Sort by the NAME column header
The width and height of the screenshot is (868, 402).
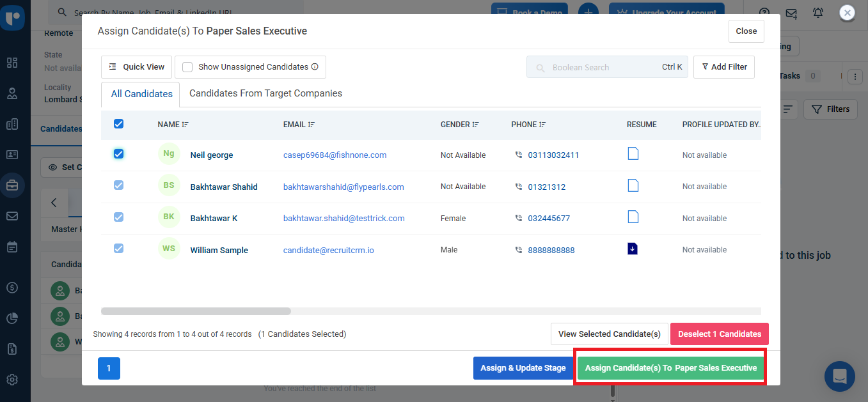tap(173, 125)
